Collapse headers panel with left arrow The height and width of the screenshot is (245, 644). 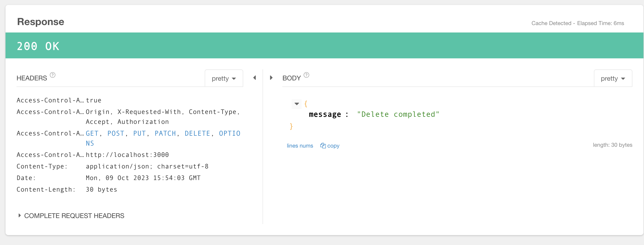click(x=255, y=78)
